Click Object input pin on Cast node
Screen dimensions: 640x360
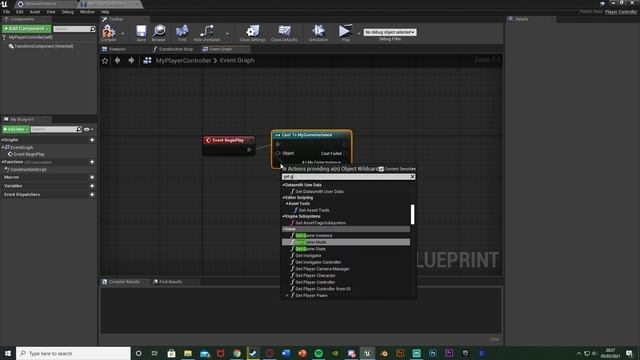pos(278,153)
